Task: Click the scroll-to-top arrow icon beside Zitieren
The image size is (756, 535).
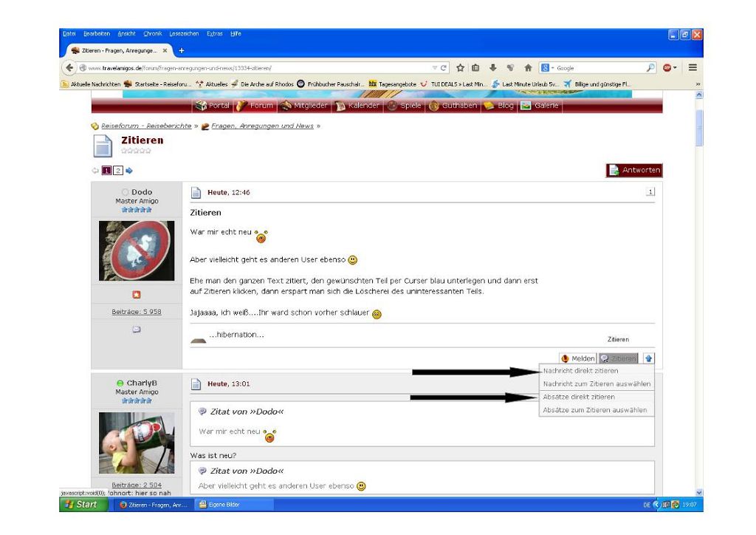Action: coord(649,358)
